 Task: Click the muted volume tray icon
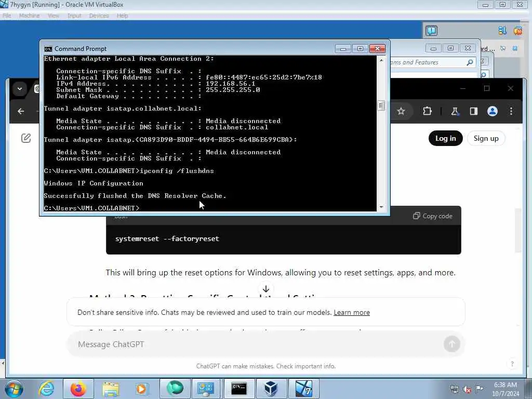467,389
